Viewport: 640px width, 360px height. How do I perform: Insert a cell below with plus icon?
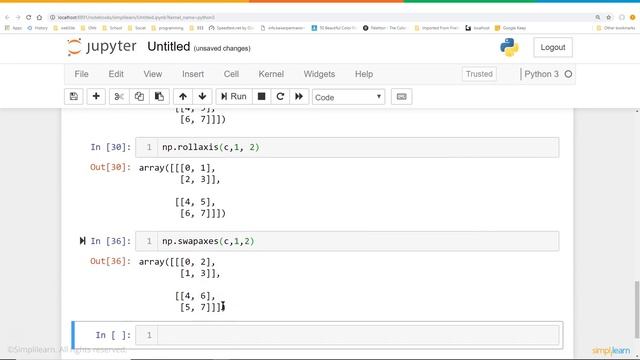click(96, 97)
